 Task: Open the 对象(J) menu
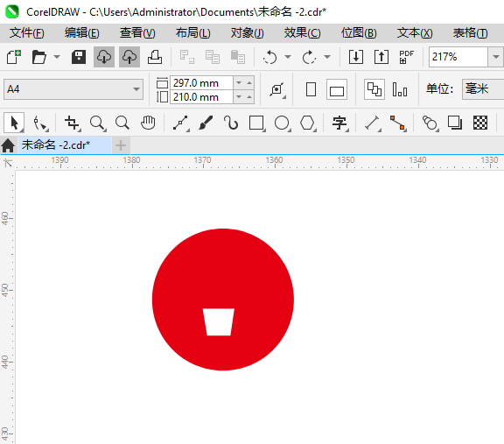pyautogui.click(x=248, y=32)
